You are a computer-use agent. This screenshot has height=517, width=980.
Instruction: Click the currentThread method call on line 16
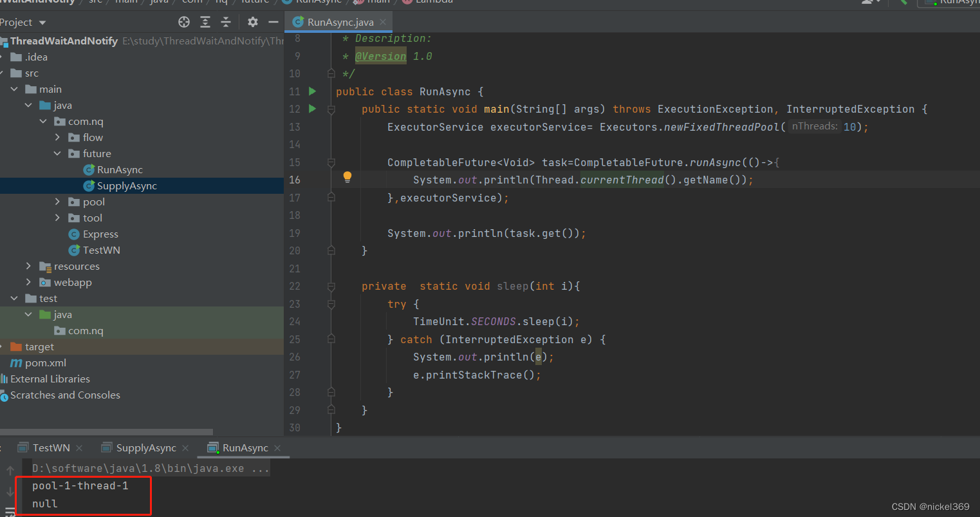pos(622,180)
